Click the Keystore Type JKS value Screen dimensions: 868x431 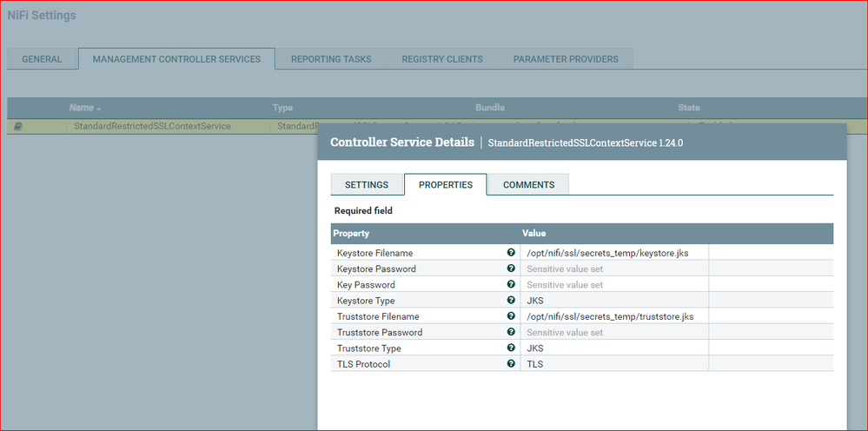534,301
